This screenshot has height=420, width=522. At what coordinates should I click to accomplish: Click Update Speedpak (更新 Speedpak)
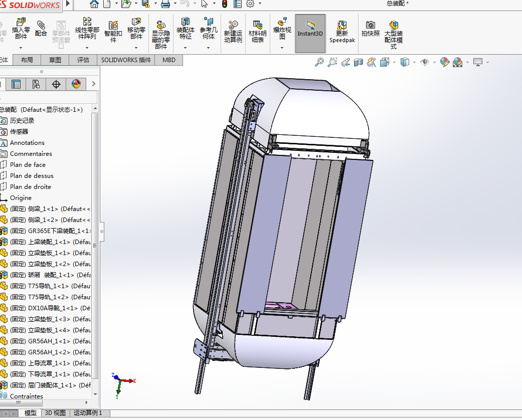coord(342,32)
